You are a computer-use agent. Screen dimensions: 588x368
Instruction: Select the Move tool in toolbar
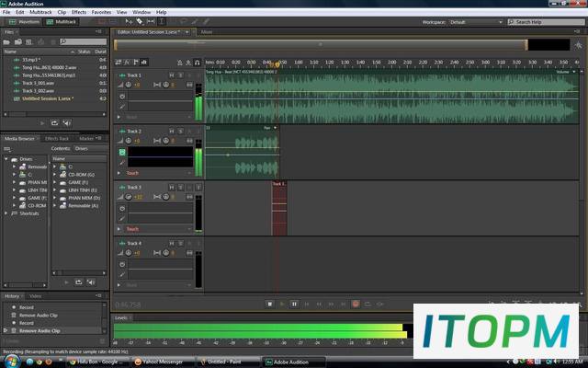click(129, 22)
